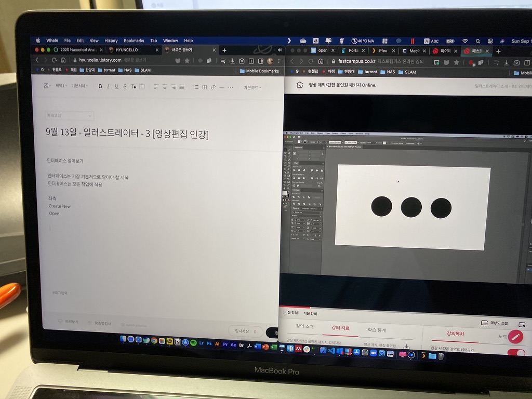Open a new tab in left Whale window
The height and width of the screenshot is (399, 532).
click(x=224, y=50)
